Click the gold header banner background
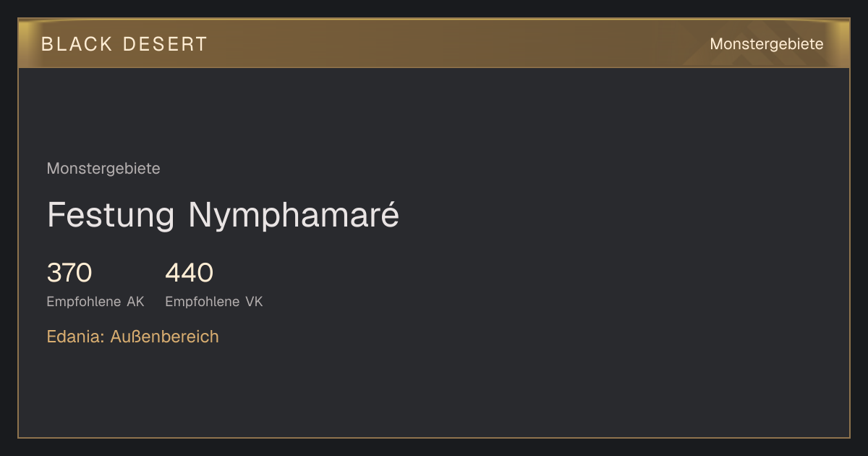The image size is (868, 456). (x=434, y=43)
